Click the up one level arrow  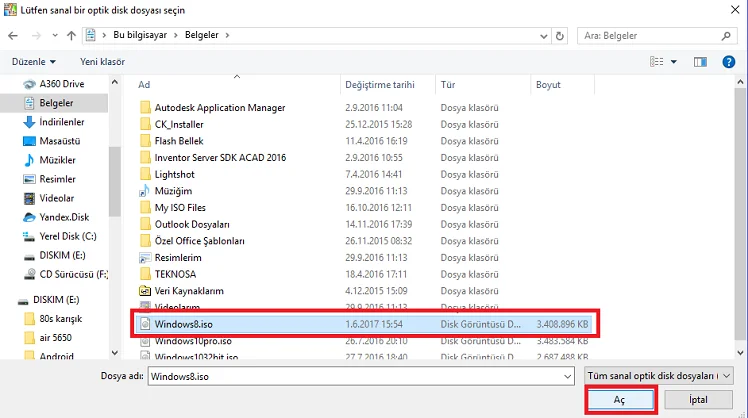70,36
